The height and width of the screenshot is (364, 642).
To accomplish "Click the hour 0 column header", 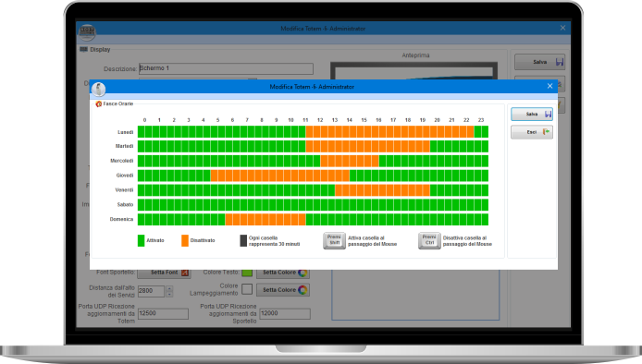I will (x=144, y=120).
